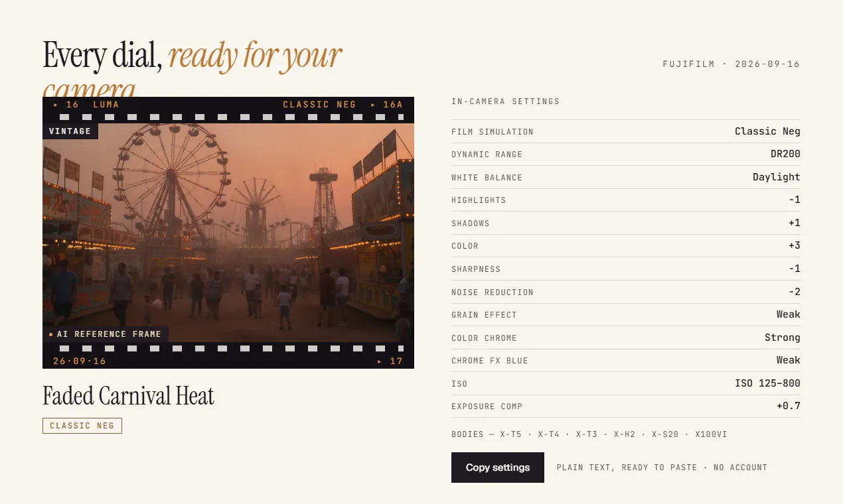Click the 'Daylight' value

point(777,177)
